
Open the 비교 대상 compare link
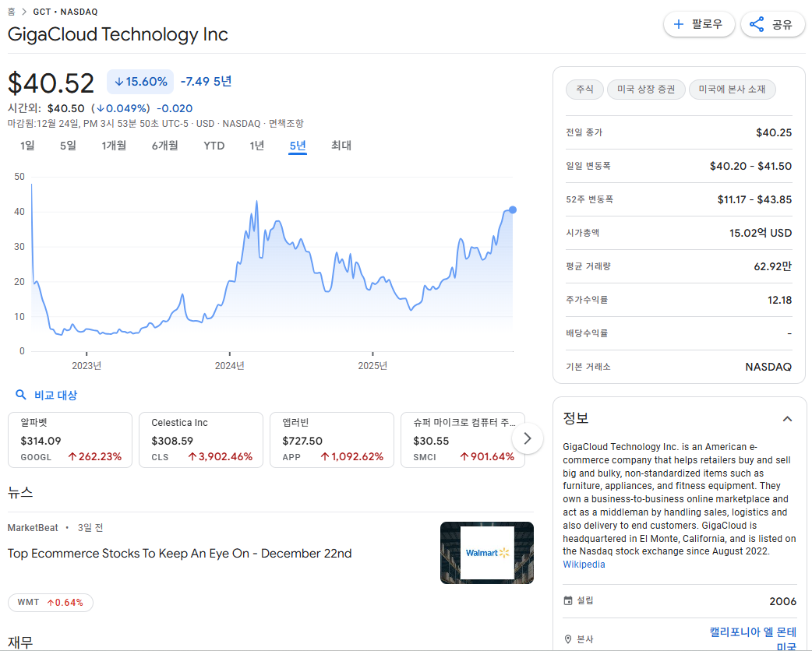(x=55, y=395)
